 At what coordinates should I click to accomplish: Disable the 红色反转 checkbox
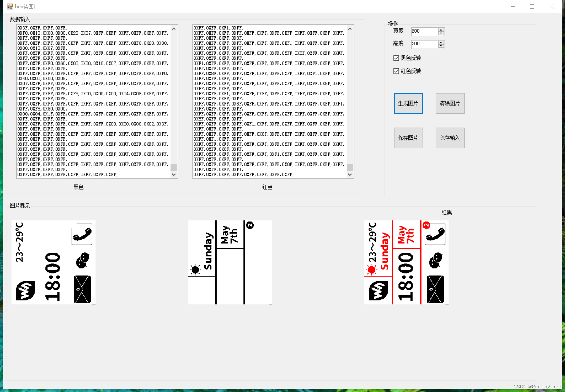pos(396,71)
